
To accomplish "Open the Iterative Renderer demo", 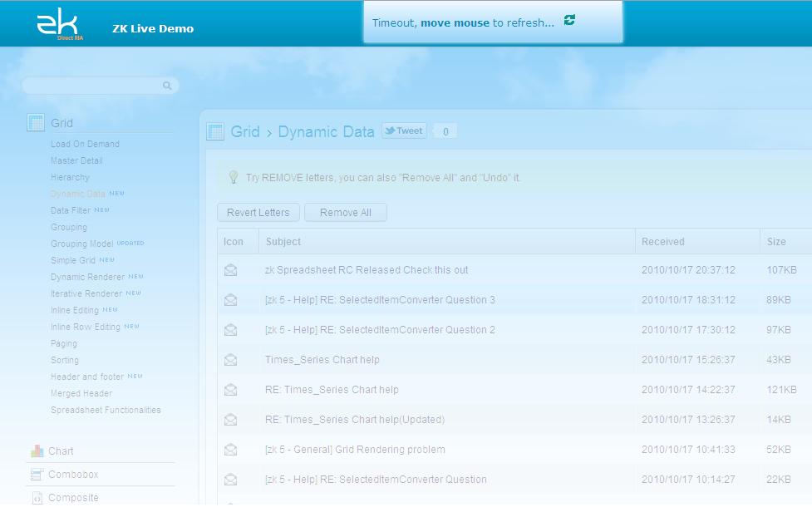I will [86, 293].
